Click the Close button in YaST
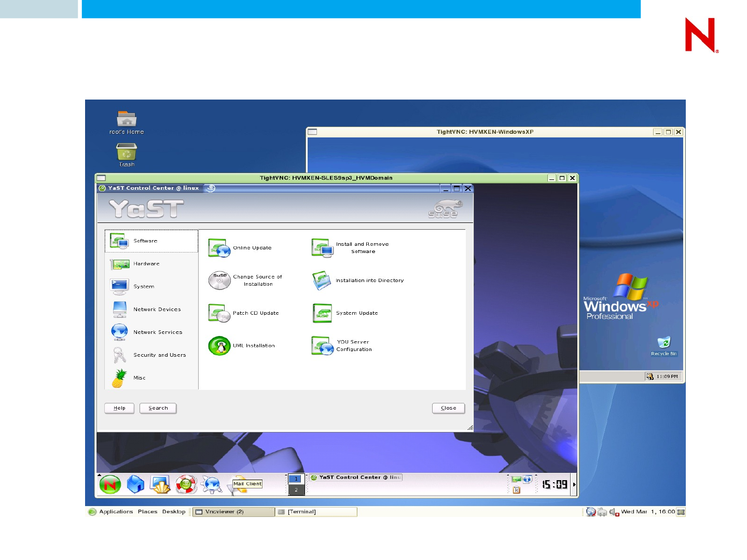 pos(449,409)
